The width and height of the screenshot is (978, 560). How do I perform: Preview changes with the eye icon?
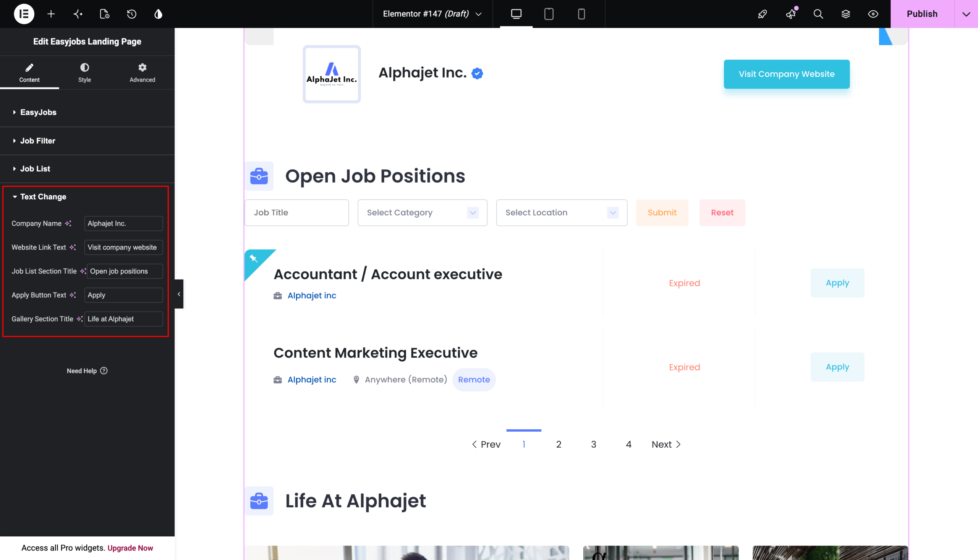tap(873, 14)
